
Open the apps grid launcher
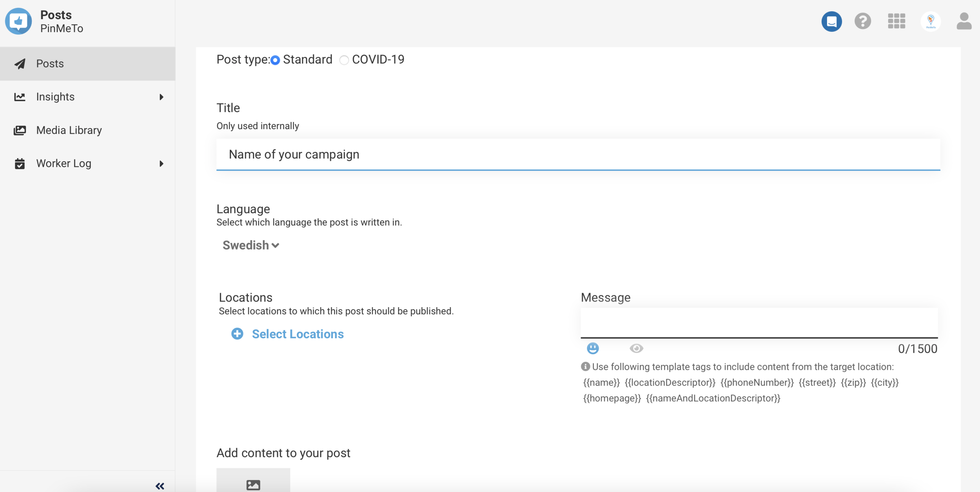coord(897,21)
